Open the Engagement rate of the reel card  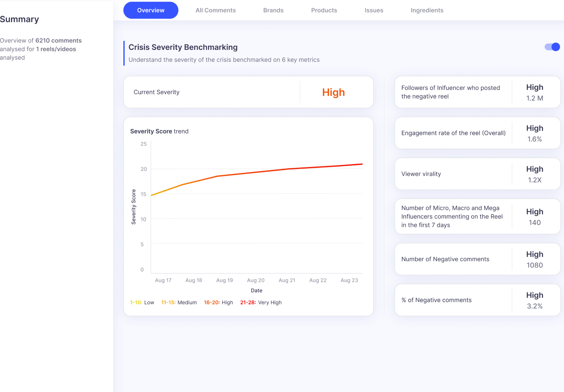[477, 133]
